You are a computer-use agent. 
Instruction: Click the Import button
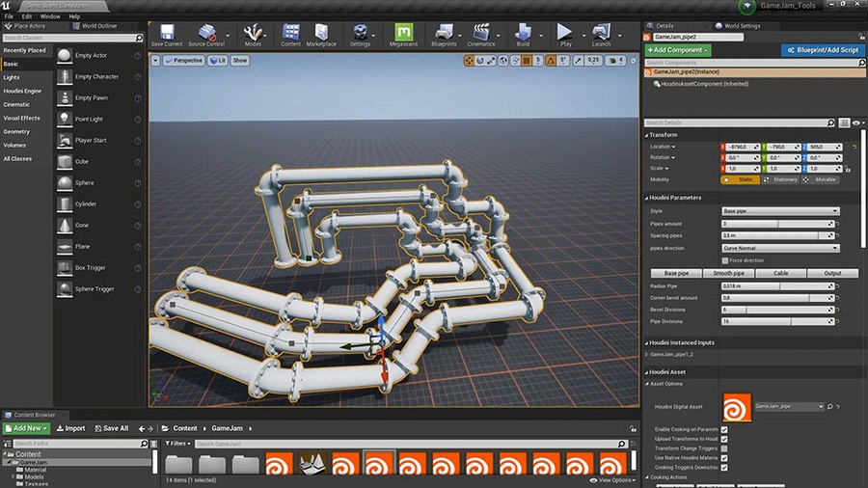pos(70,428)
